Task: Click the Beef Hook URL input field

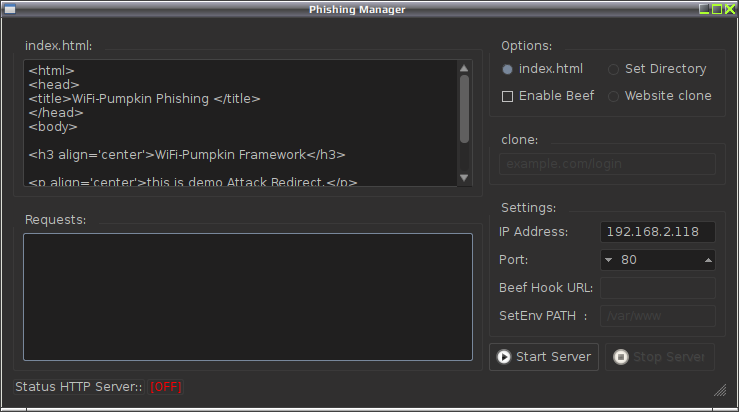Action: [658, 288]
